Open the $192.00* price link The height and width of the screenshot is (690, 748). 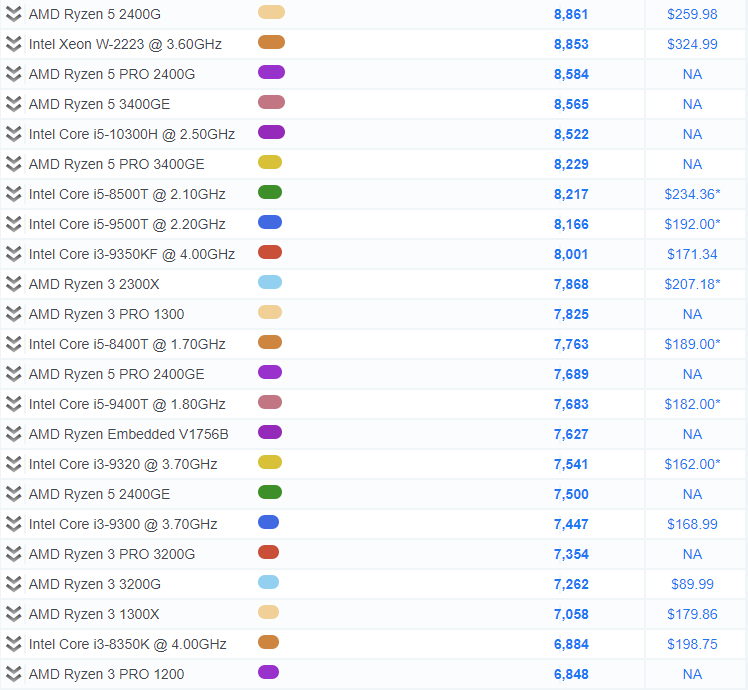pos(692,224)
